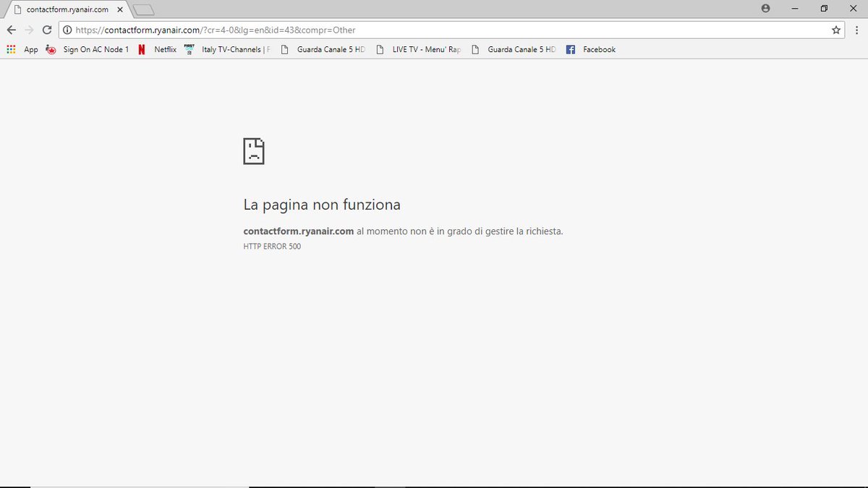Click the site information icon in address bar
Viewport: 868px width, 488px height.
click(x=67, y=30)
